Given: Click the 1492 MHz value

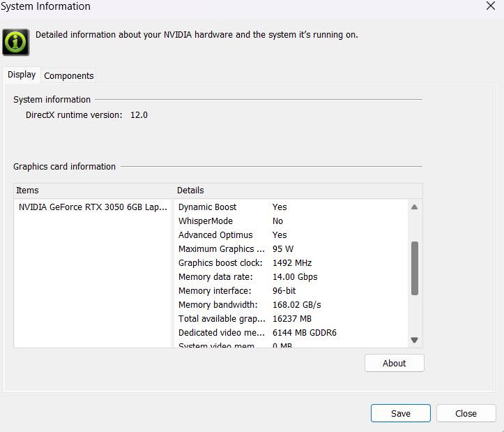Looking at the screenshot, I should (x=292, y=263).
